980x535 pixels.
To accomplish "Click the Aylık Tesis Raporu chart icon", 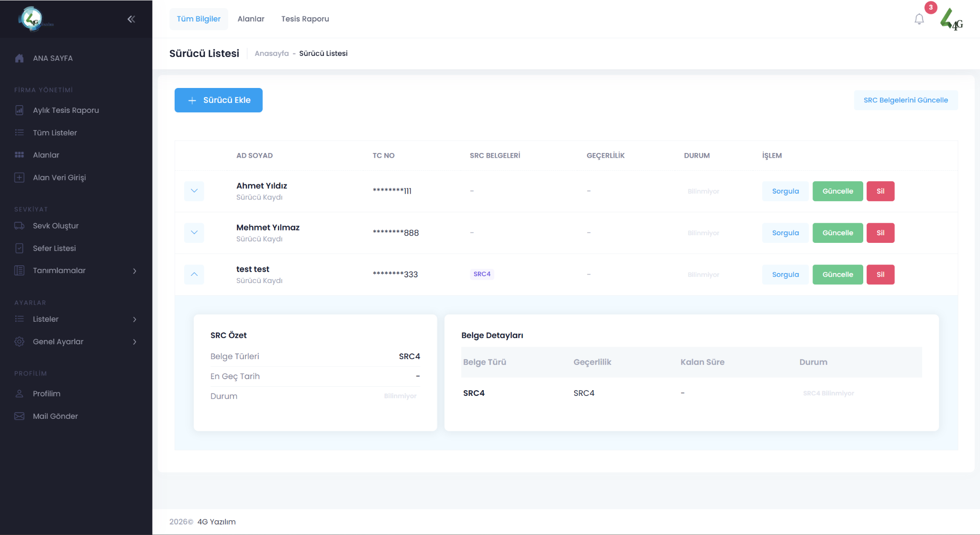I will point(19,110).
